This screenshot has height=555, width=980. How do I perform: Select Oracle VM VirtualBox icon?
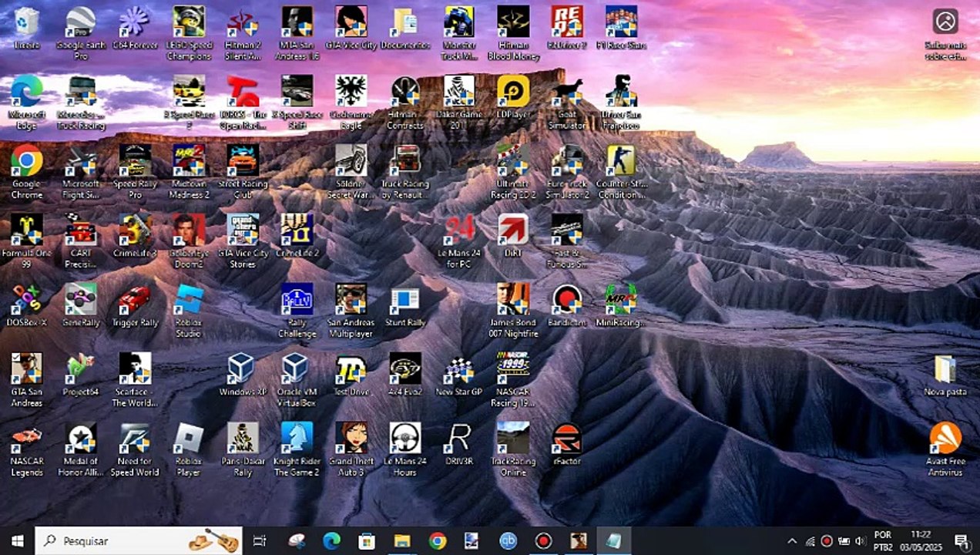point(297,380)
